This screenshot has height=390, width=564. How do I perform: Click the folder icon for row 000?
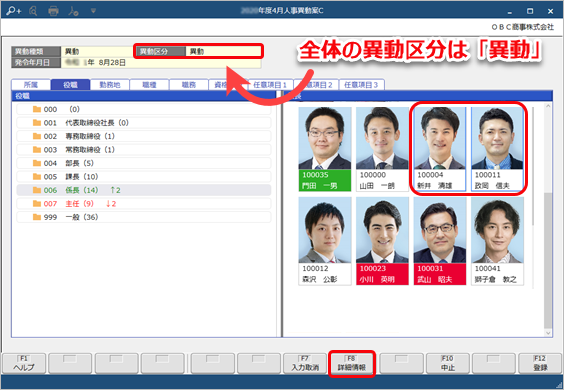[37, 109]
